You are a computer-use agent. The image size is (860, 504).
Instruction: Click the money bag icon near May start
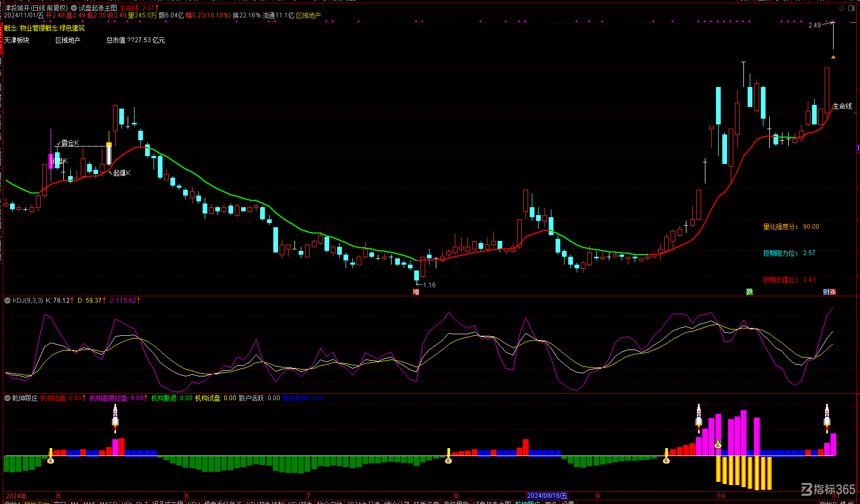click(x=51, y=460)
